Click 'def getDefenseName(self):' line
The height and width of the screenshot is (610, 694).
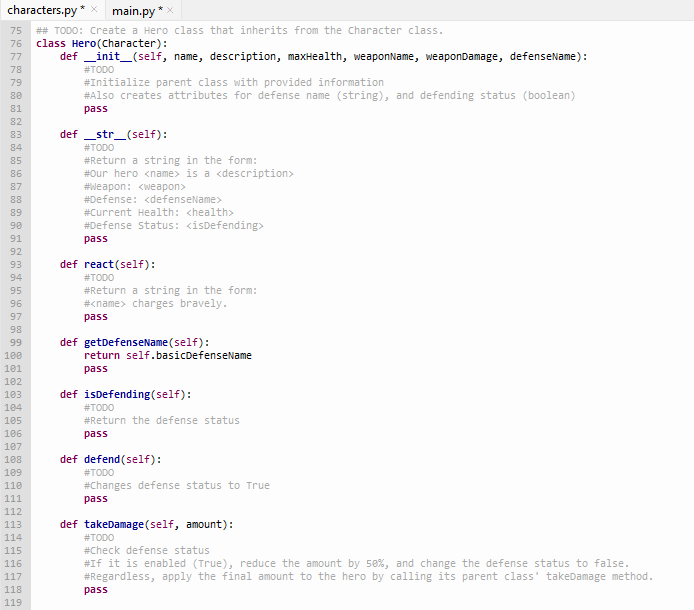coord(135,343)
